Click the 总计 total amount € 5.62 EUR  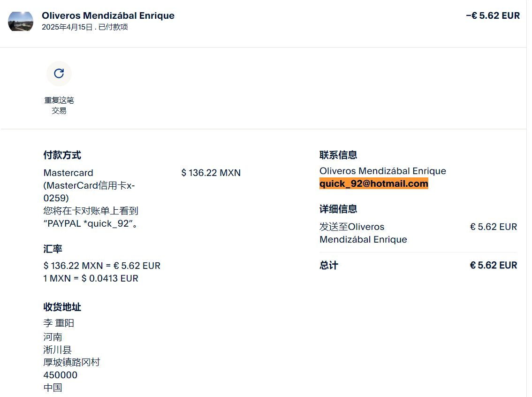(493, 265)
